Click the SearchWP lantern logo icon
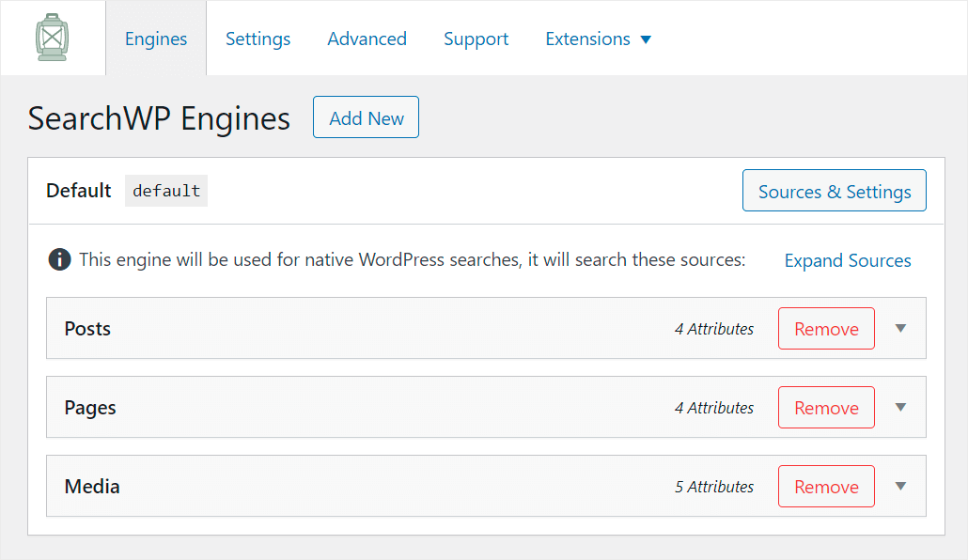968x560 pixels. pos(52,38)
